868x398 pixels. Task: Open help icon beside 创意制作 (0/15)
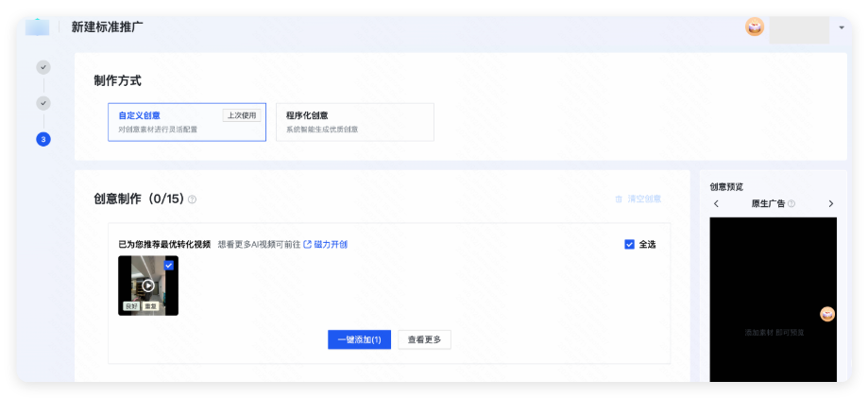pyautogui.click(x=192, y=199)
